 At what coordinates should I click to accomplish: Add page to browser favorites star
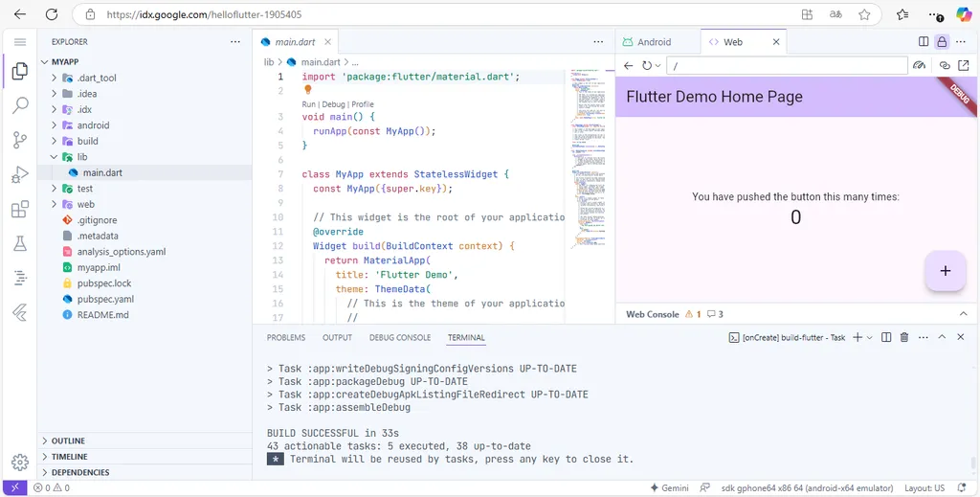point(864,14)
